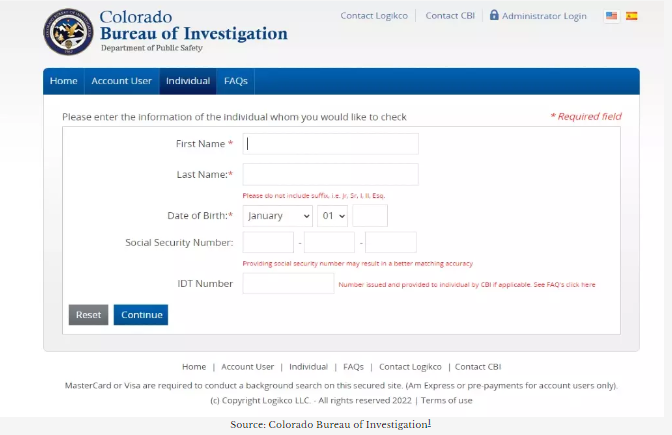Switch language with the Spanish flag icon
The image size is (672, 435).
point(631,16)
